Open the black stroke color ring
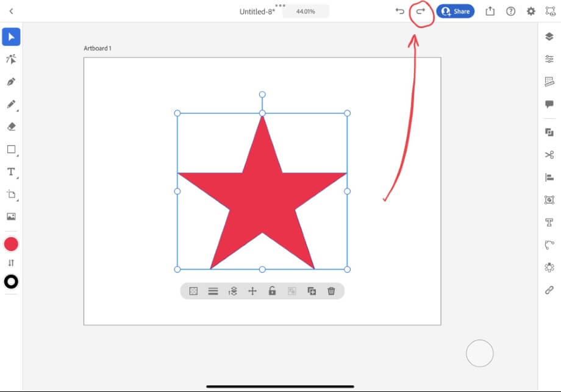The image size is (561, 392). (11, 282)
